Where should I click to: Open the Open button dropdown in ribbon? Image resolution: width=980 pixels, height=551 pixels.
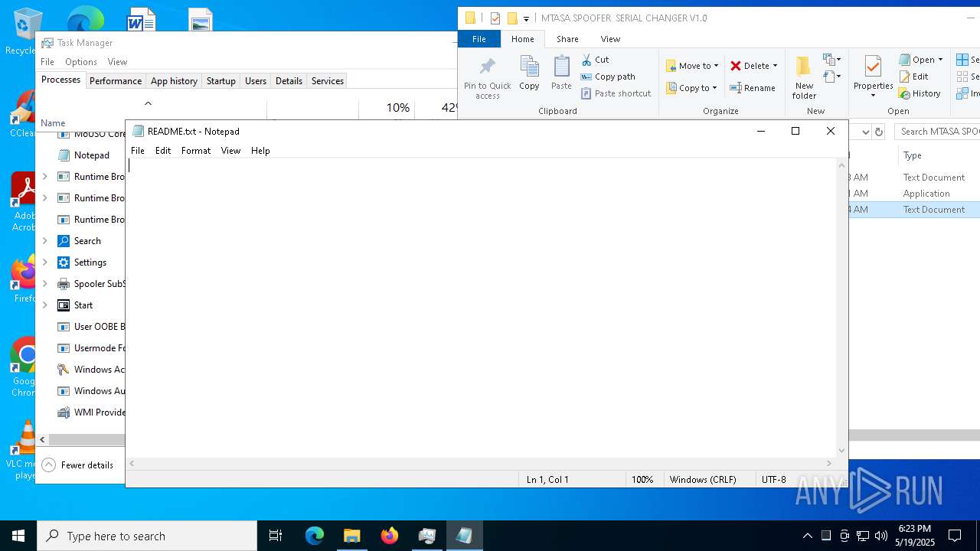940,60
